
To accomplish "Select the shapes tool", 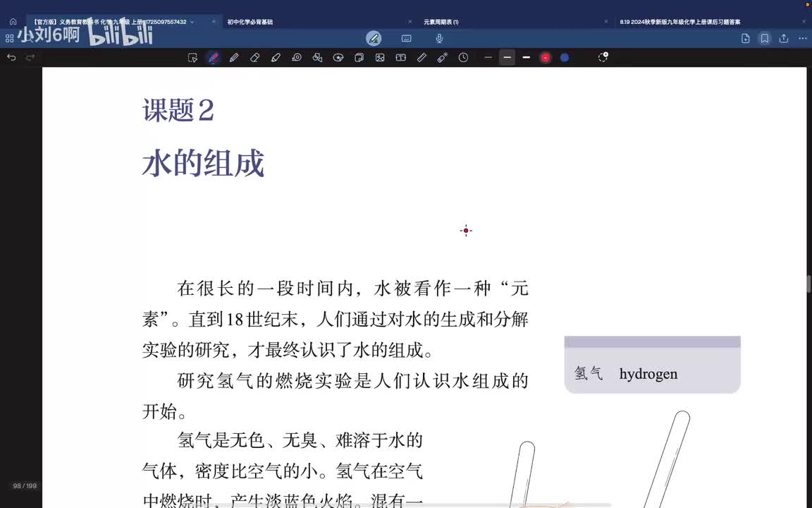I will coord(317,58).
